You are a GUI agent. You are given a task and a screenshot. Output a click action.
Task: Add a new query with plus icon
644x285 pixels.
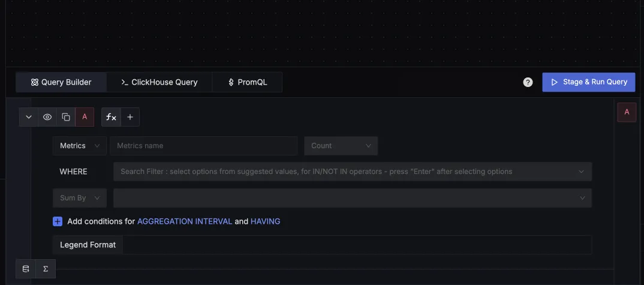click(x=130, y=117)
